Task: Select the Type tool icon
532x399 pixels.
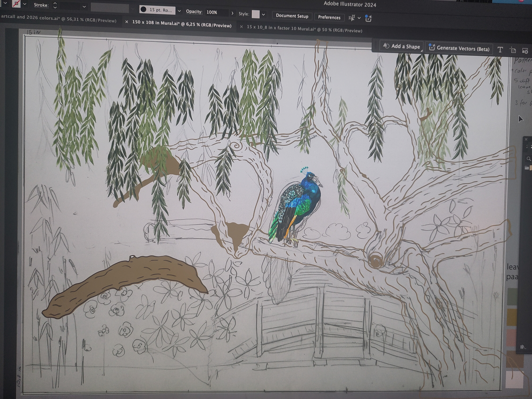Action: [x=500, y=50]
